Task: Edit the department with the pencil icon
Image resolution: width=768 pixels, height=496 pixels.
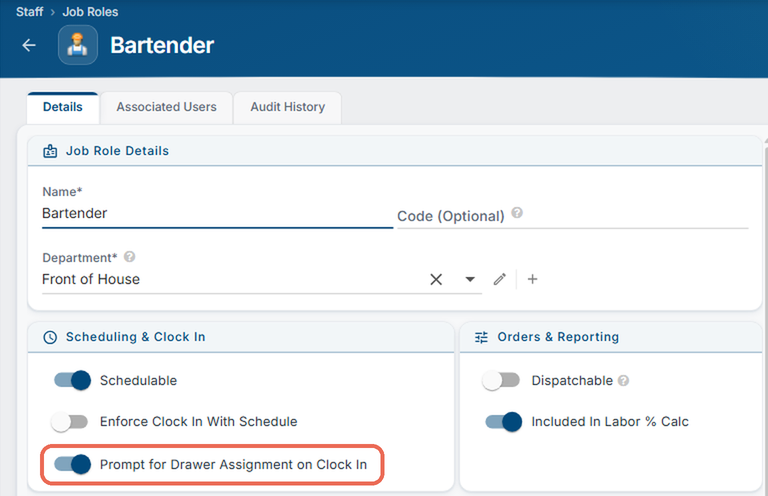Action: (x=500, y=280)
